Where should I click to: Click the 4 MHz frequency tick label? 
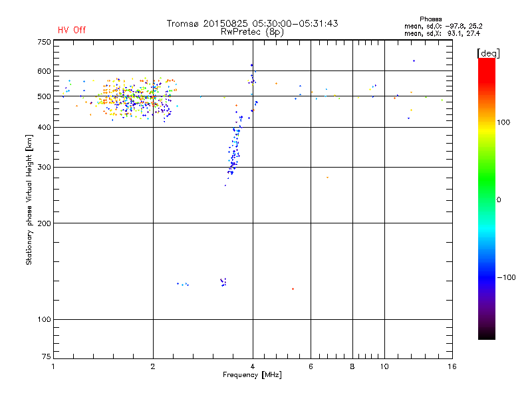(x=252, y=366)
